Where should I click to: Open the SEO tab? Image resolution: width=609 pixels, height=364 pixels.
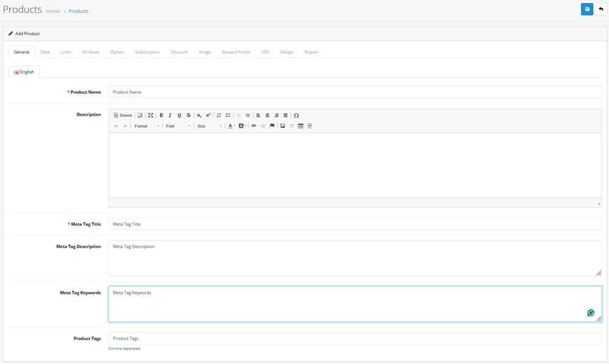coord(265,52)
